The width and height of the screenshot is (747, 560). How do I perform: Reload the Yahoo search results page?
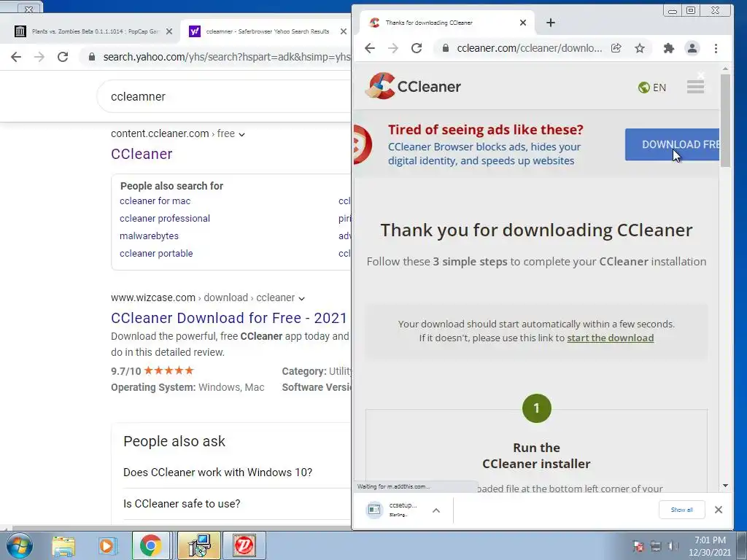pos(63,57)
